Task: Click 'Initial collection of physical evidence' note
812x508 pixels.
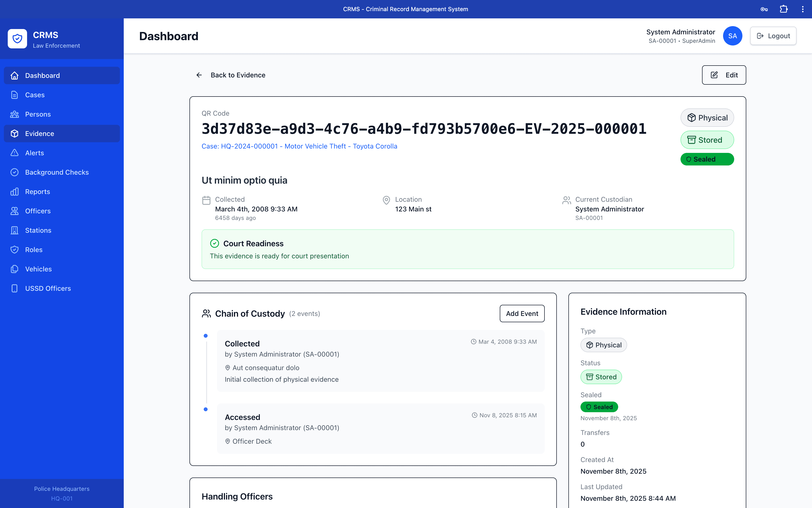Action: [282, 379]
